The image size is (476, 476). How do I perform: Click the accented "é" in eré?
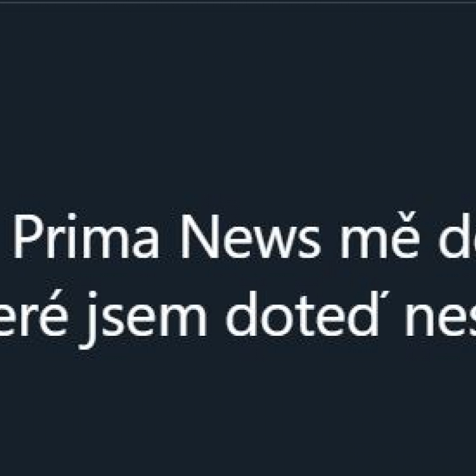click(52, 313)
